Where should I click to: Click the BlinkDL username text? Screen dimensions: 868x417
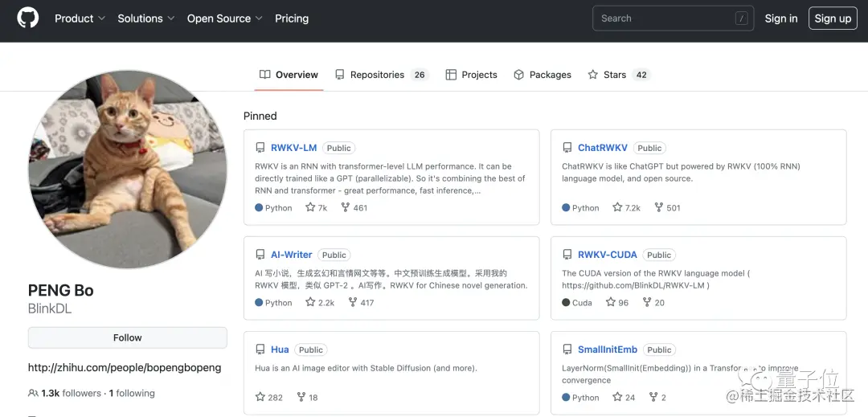pos(50,309)
